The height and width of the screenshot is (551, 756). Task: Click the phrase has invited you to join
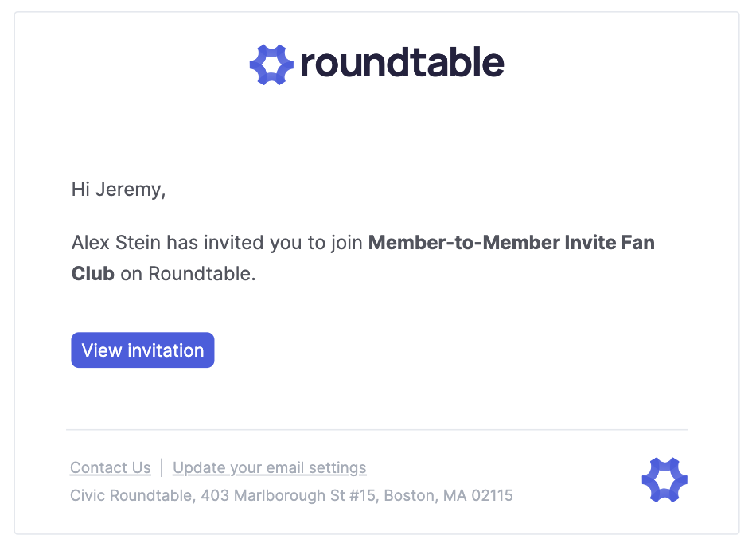pos(265,243)
